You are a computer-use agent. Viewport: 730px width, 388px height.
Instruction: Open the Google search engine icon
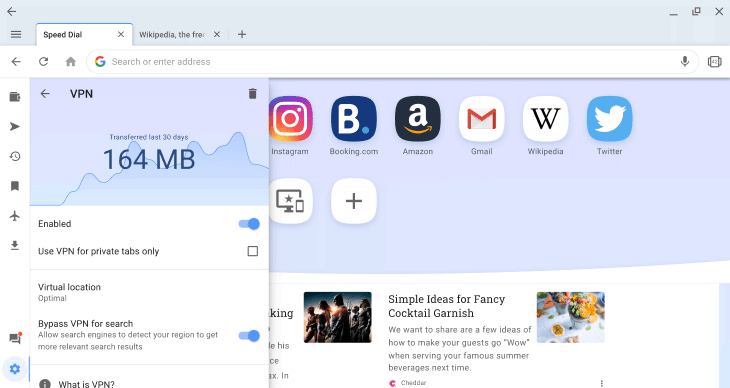[100, 61]
